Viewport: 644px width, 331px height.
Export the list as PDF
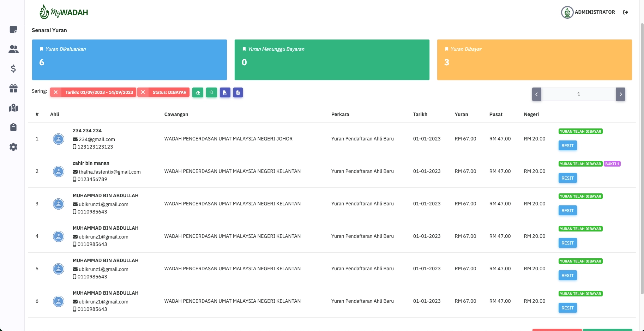pos(225,92)
